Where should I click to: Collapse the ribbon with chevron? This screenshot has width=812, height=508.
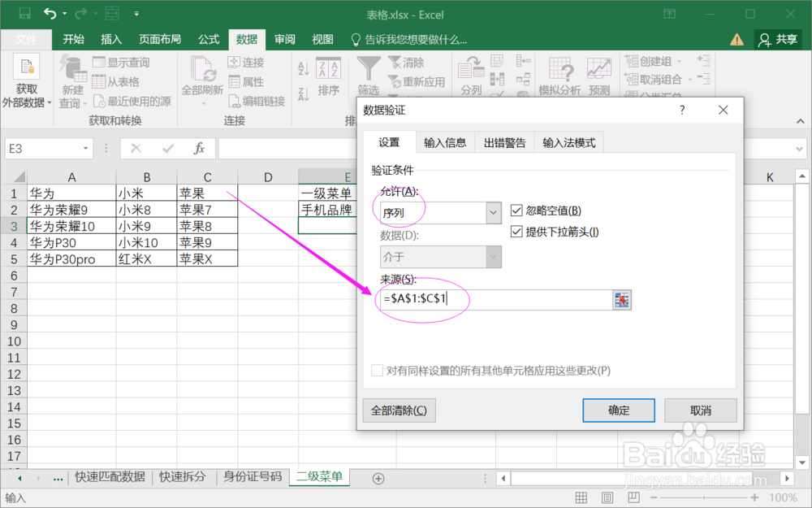point(801,121)
